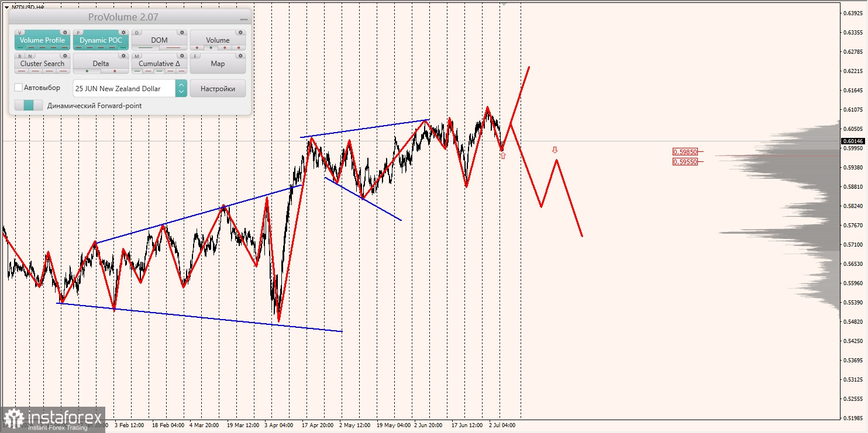Toggle Dynamic POC indicator

(x=101, y=40)
